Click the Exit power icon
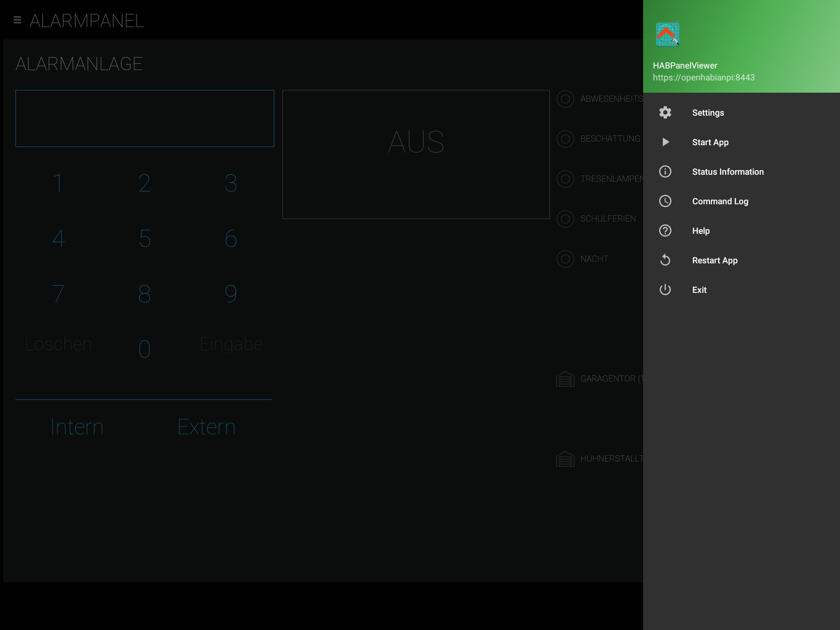The image size is (840, 630). (665, 290)
